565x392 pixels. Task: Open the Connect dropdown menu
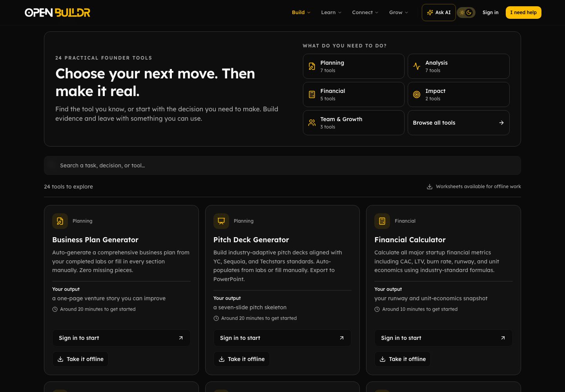point(365,13)
